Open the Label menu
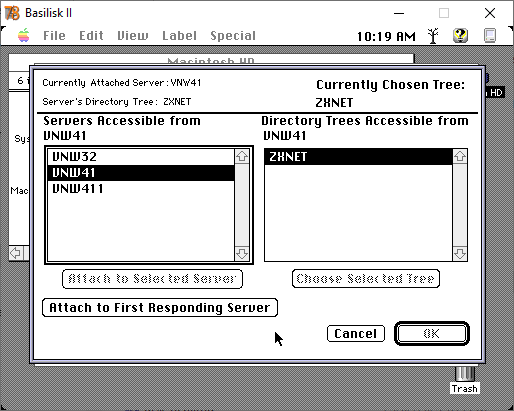514x411 pixels. coord(179,36)
